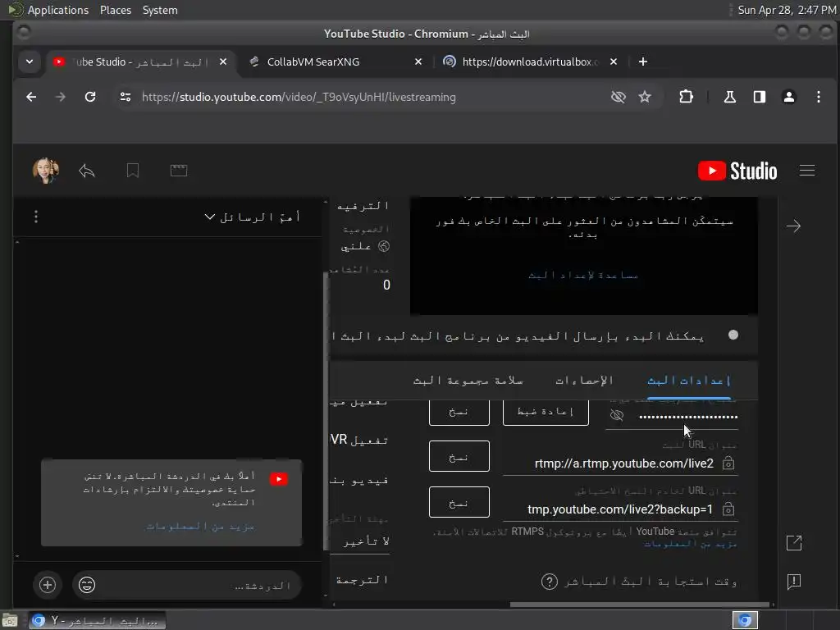
Task: Click the Chrome Labs flask icon
Action: [x=729, y=97]
